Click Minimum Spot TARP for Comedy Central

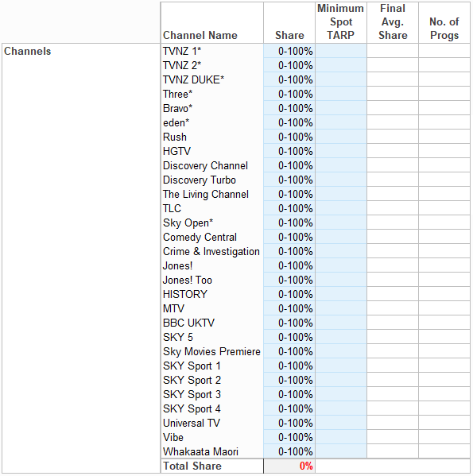pyautogui.click(x=341, y=237)
